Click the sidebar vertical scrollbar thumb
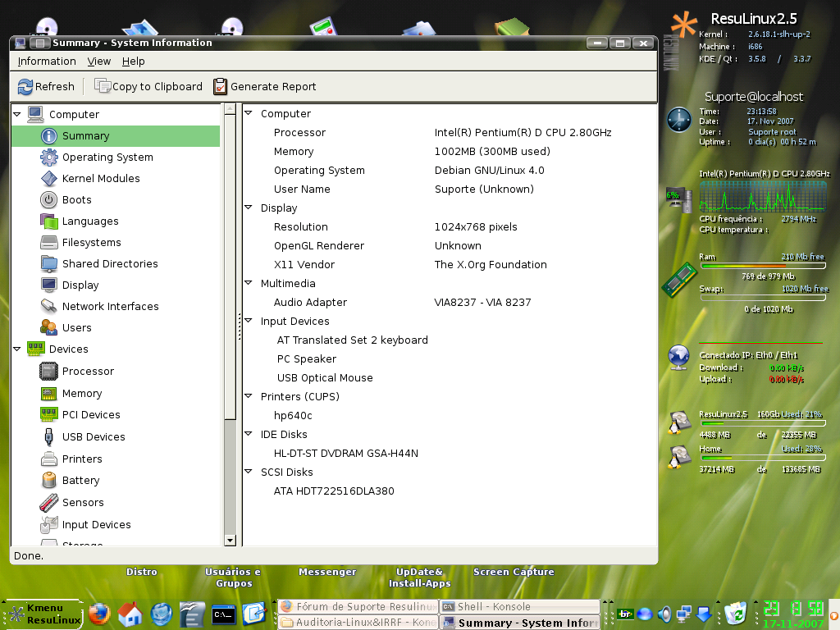 click(x=230, y=267)
